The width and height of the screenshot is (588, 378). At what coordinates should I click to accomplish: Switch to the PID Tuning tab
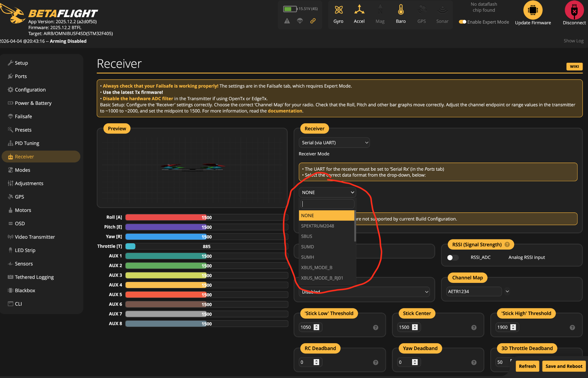point(41,143)
